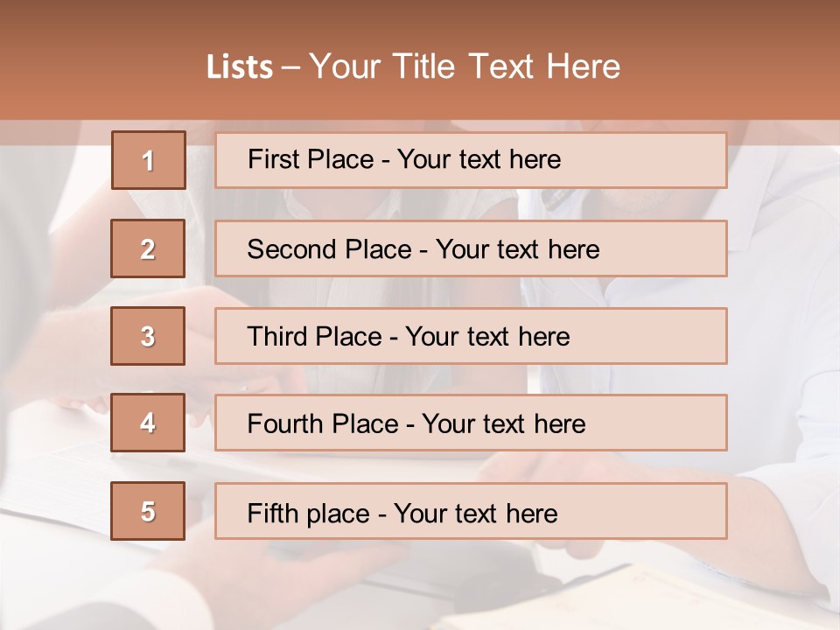Select the number 2 box
The width and height of the screenshot is (840, 630).
pos(148,248)
